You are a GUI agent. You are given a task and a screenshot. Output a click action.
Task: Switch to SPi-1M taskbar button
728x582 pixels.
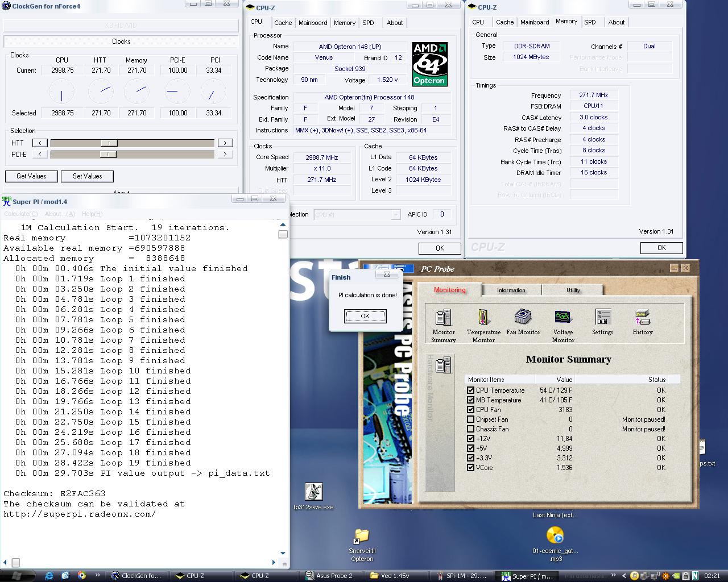pos(461,576)
